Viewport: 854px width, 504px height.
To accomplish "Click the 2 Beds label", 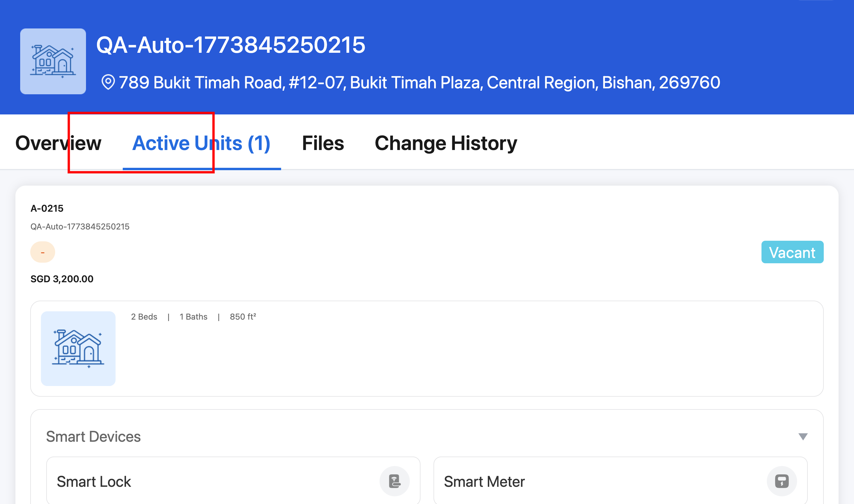I will pyautogui.click(x=144, y=317).
